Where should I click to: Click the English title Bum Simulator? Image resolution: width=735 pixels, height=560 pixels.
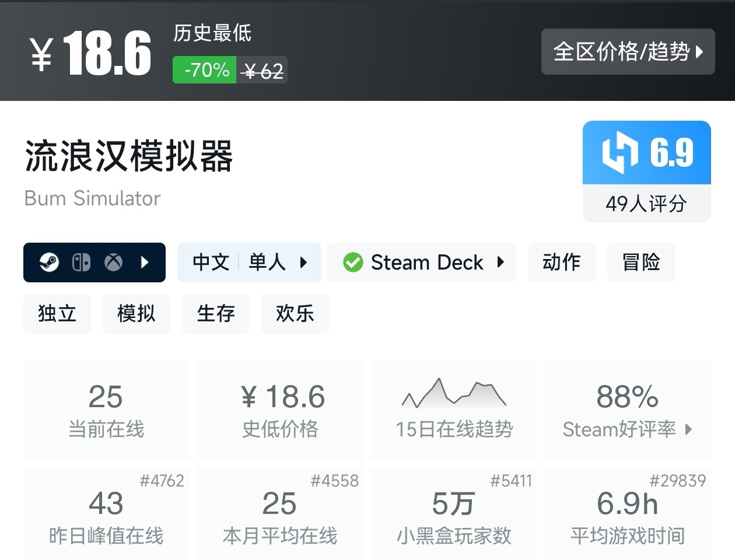[92, 198]
